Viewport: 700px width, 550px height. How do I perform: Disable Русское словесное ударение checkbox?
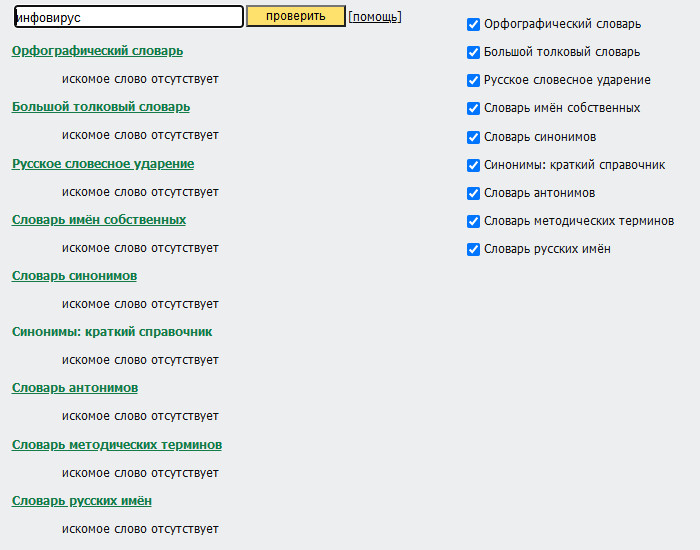tap(473, 80)
